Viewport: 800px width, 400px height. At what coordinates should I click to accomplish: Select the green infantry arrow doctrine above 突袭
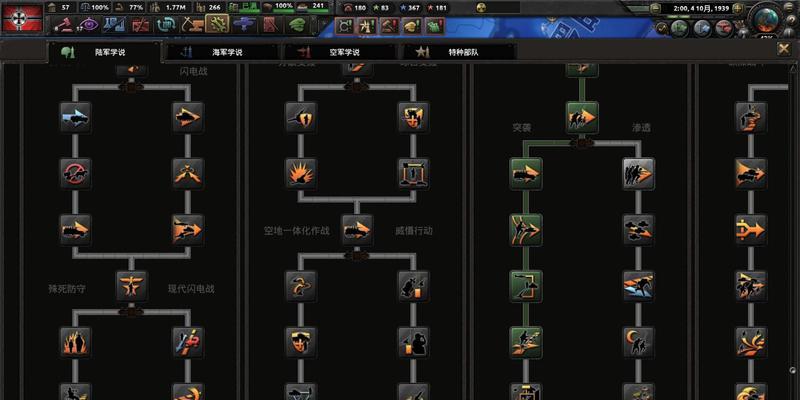pyautogui.click(x=582, y=117)
